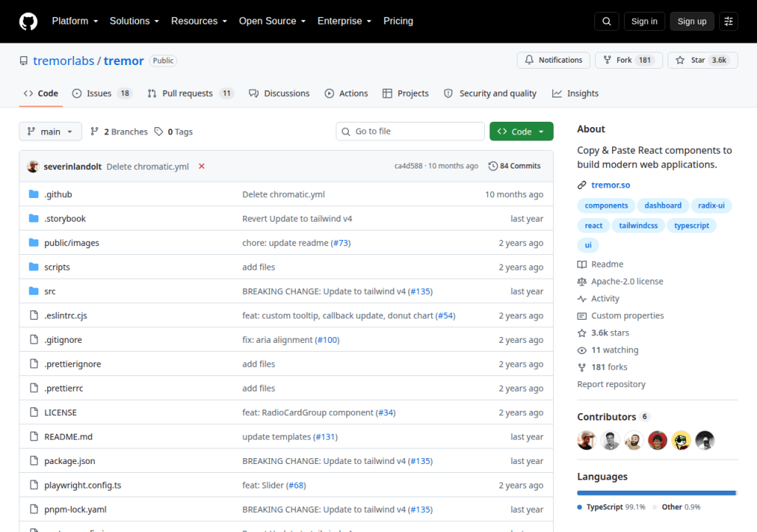Open the appearance settings sliders icon

click(x=728, y=21)
